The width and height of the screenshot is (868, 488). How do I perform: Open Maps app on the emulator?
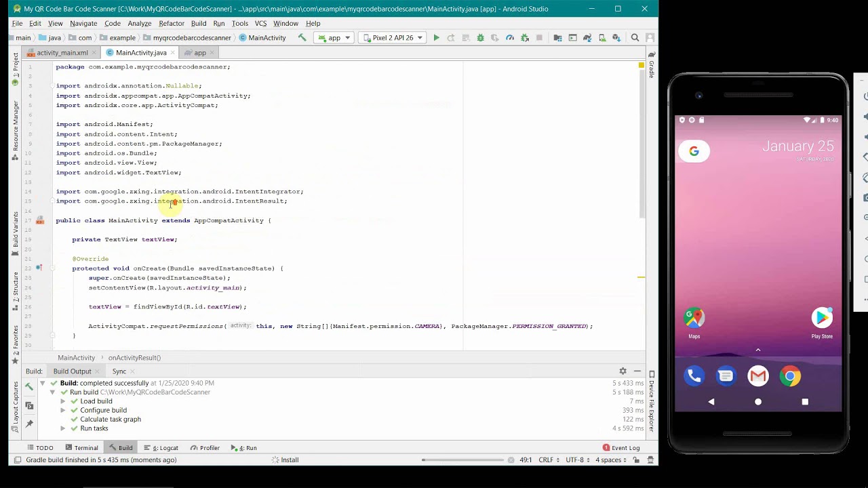[694, 321]
